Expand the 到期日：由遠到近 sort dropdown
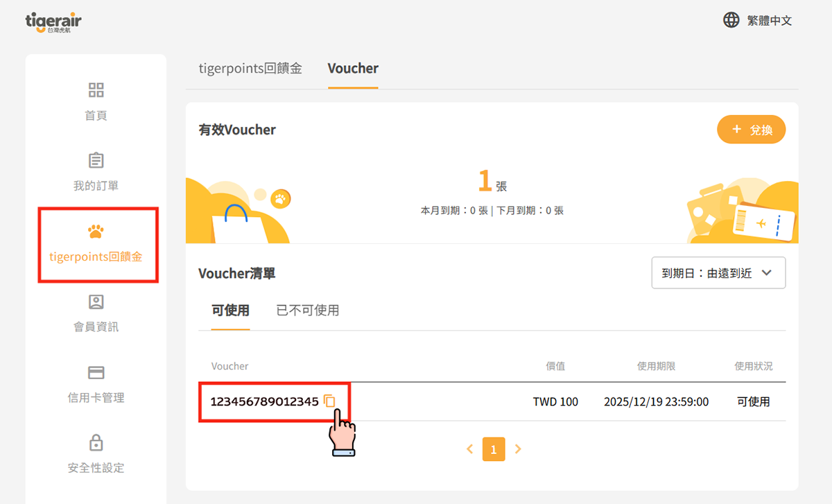 [x=718, y=272]
